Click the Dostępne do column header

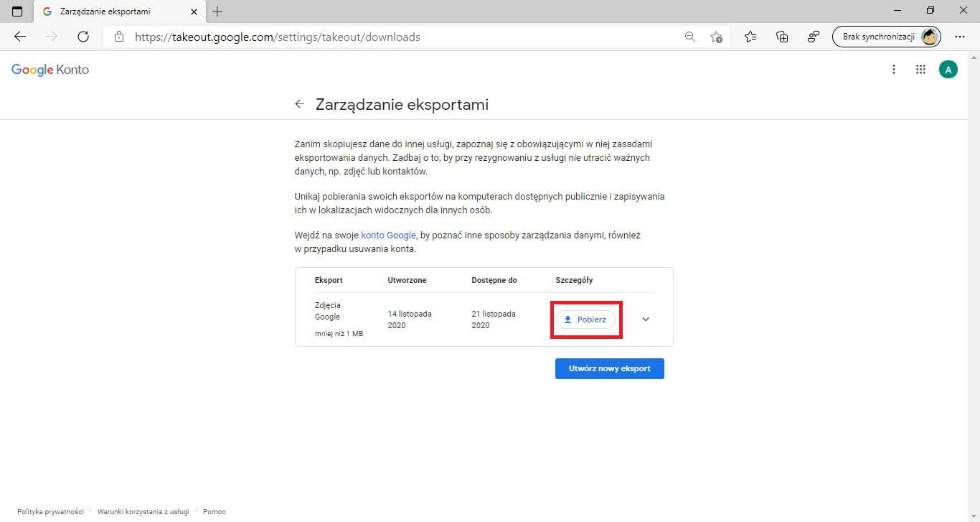(494, 280)
